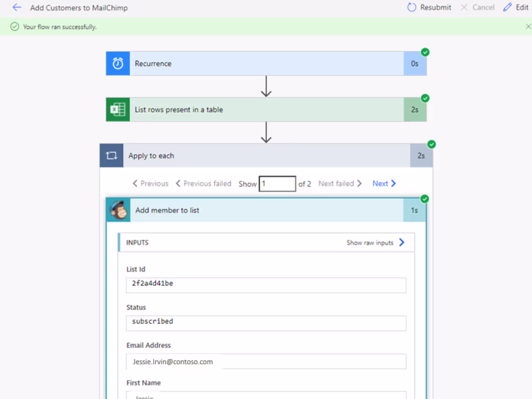Click the green success checkmark in banner

(x=15, y=27)
